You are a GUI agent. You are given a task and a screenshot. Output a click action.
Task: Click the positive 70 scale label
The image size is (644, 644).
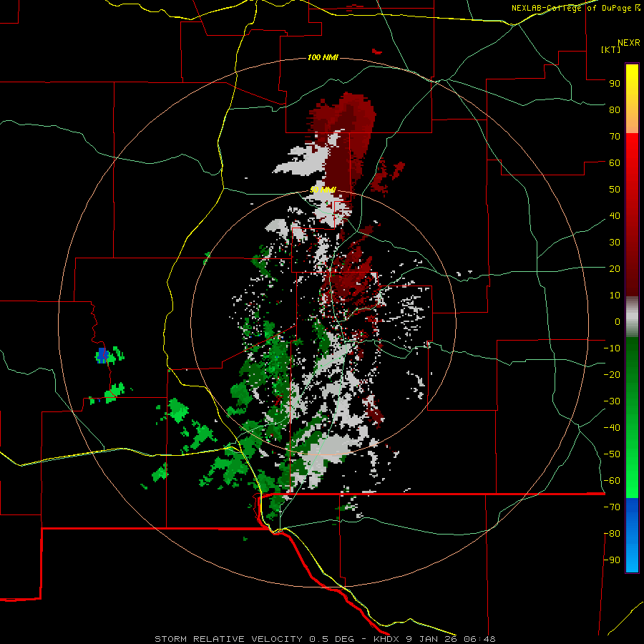pyautogui.click(x=615, y=137)
